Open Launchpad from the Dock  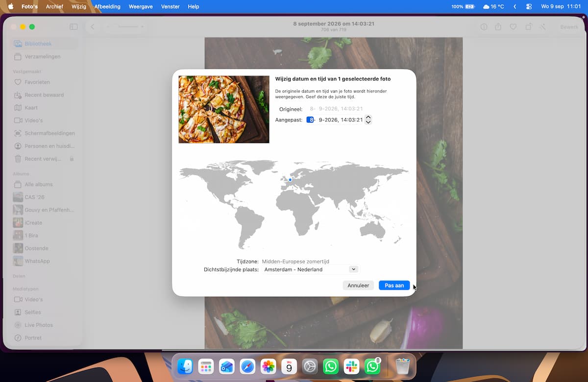(206, 366)
